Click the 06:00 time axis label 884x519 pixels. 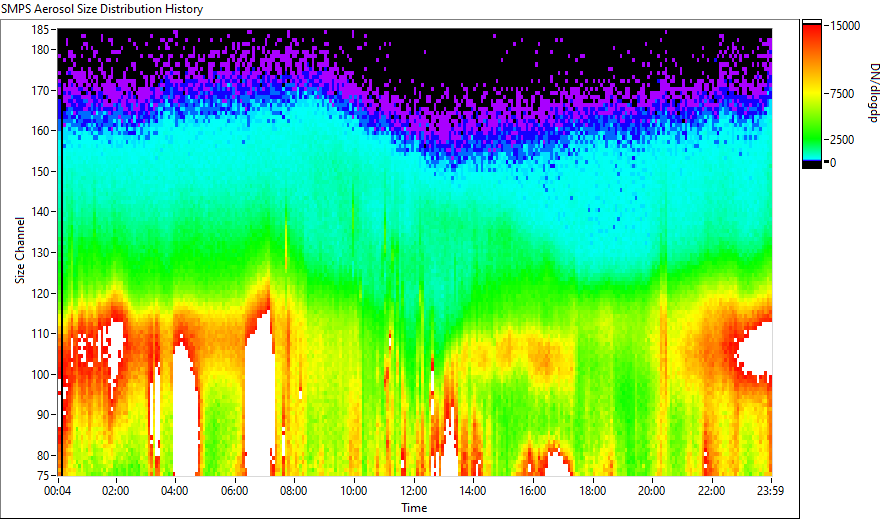(235, 491)
